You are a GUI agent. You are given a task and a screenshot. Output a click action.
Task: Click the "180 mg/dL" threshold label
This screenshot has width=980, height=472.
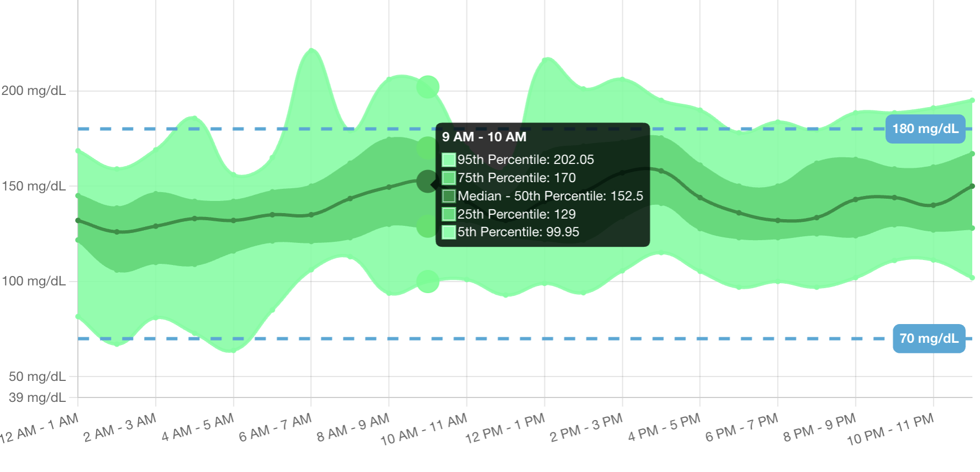[x=925, y=129]
